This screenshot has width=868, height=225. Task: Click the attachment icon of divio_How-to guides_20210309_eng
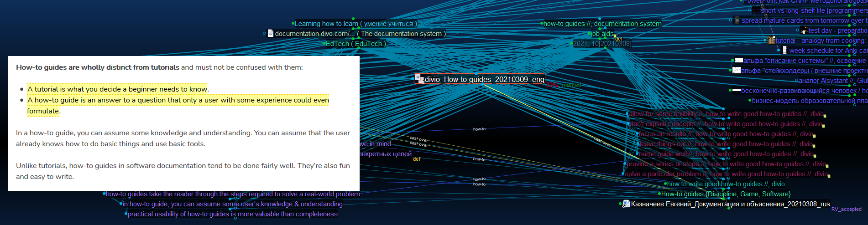(419, 79)
